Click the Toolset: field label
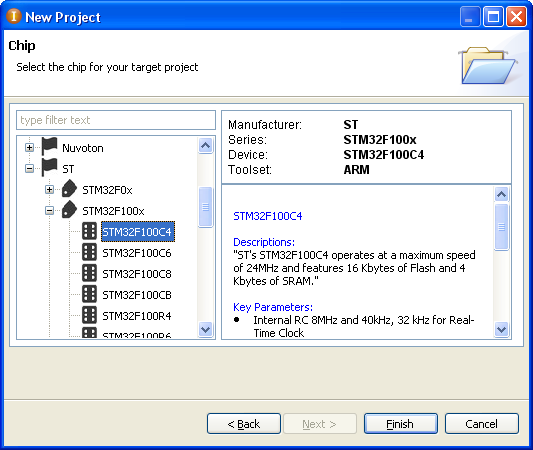 250,170
